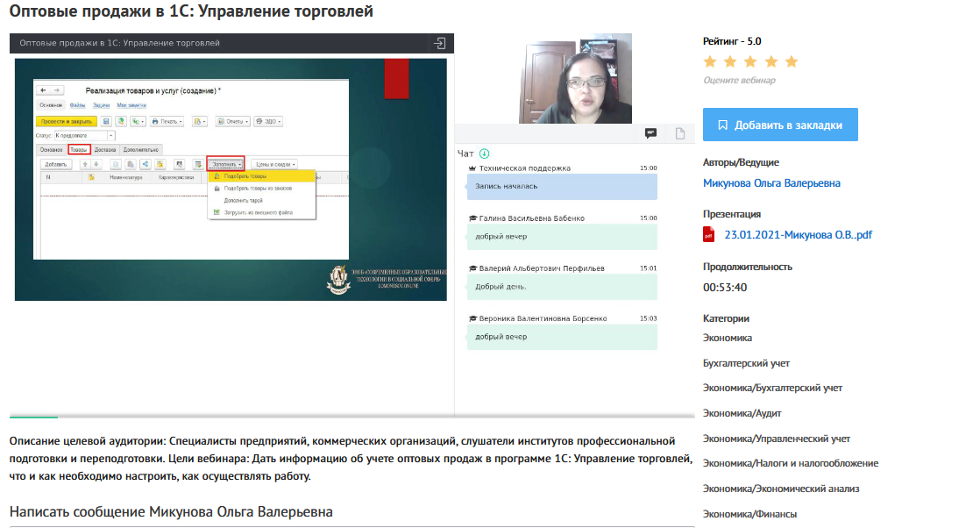Click the green chat auto-scroll arrow icon

coord(485,153)
